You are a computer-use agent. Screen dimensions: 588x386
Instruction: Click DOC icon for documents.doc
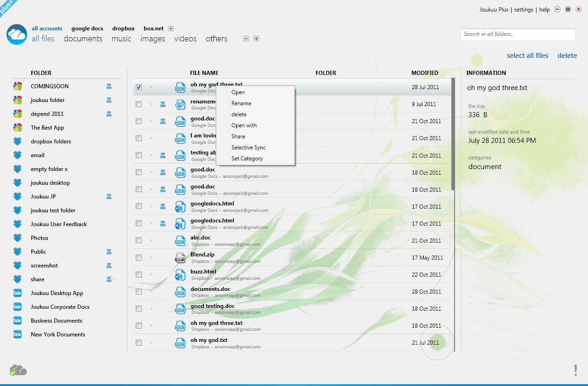coord(180,292)
